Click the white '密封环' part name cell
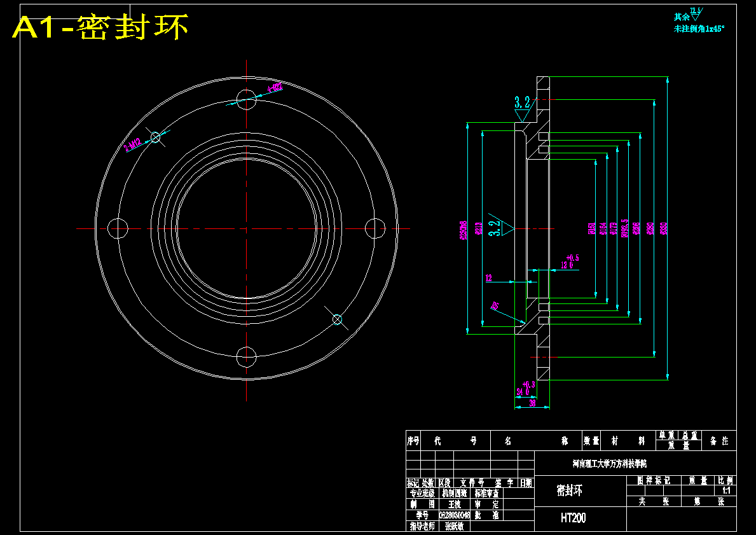756x535 pixels. coord(570,490)
